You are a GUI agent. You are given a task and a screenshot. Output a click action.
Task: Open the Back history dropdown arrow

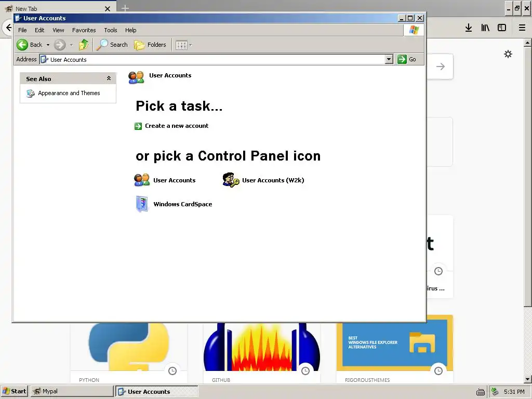tap(48, 45)
